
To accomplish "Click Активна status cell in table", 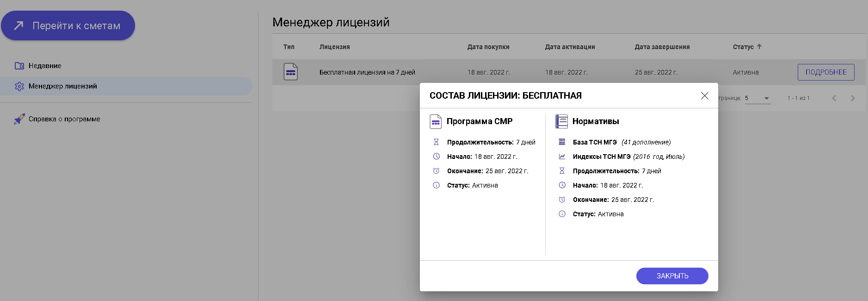I will point(746,72).
